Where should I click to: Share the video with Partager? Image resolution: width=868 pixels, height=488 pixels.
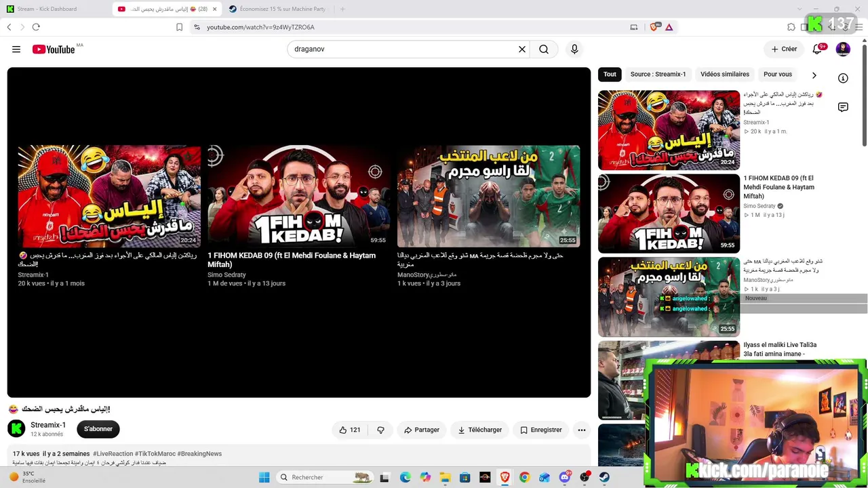click(x=421, y=430)
